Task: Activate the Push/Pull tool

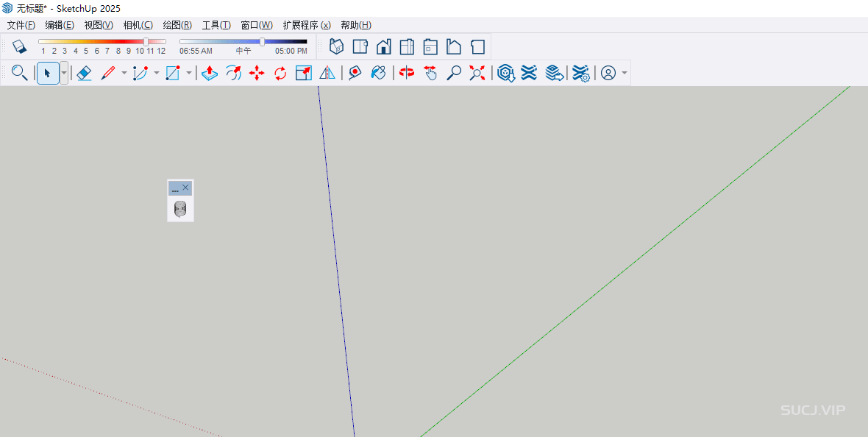Action: [x=210, y=73]
